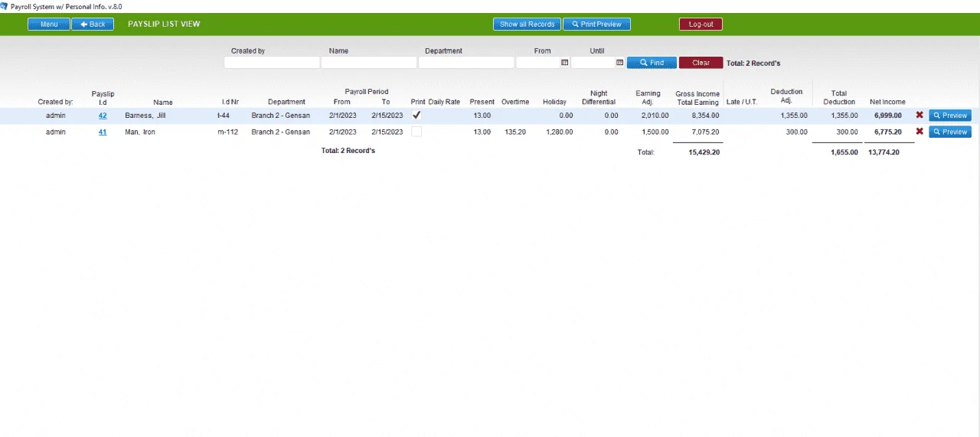Click overtime value '135.20'
Viewport: 980px width, 437px height.
515,132
